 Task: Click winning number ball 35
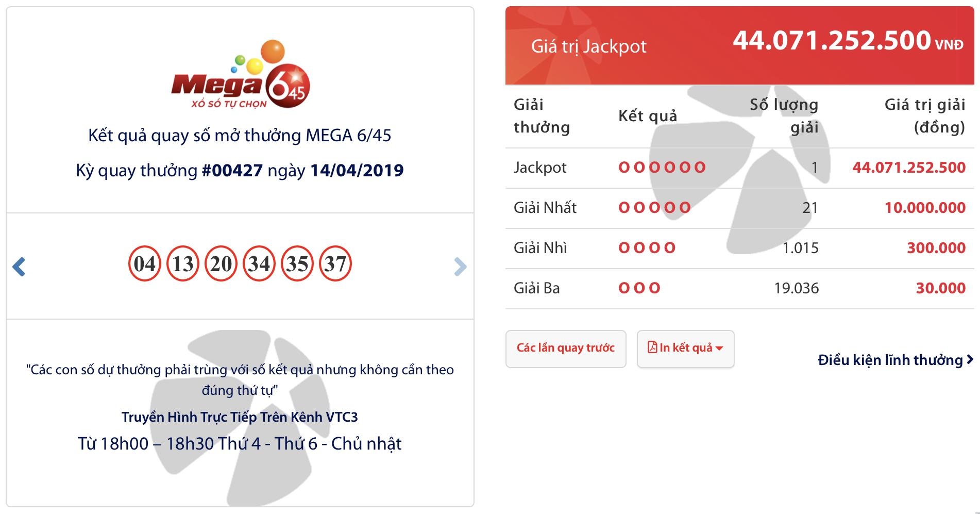point(297,264)
